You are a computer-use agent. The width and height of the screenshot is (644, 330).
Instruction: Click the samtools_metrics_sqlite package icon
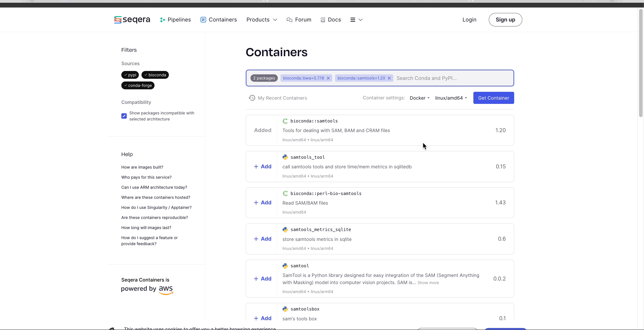coord(285,229)
